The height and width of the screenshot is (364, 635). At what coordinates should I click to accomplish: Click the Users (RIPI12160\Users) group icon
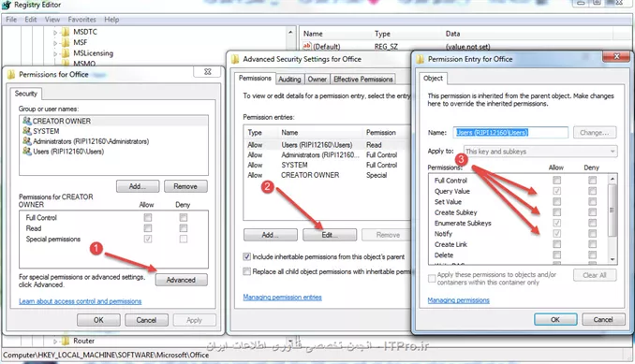pyautogui.click(x=27, y=151)
